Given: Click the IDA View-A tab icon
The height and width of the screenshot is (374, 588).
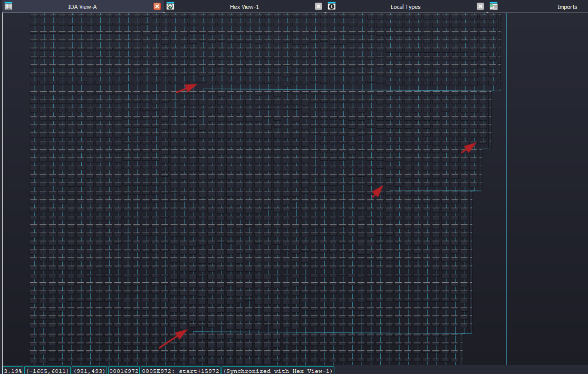Looking at the screenshot, I should coord(8,6).
